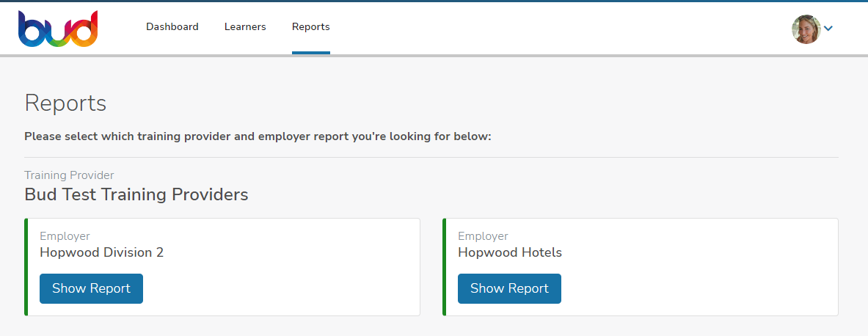The width and height of the screenshot is (868, 336).
Task: Click the user profile avatar photo
Action: pos(806,29)
